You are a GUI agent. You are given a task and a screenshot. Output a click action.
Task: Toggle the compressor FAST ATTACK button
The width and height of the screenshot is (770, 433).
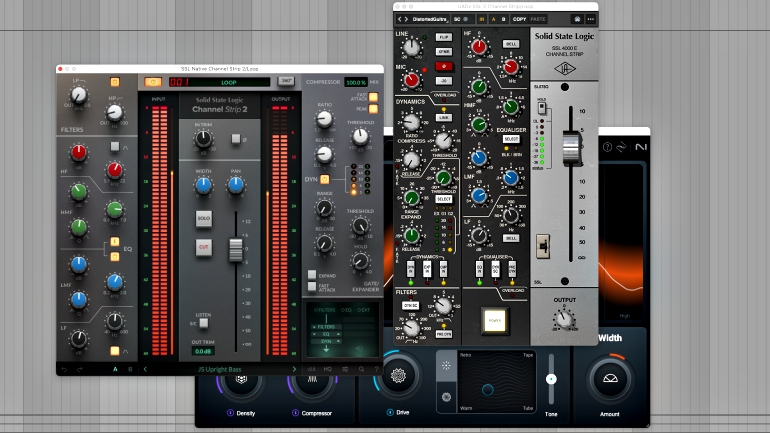pyautogui.click(x=373, y=97)
